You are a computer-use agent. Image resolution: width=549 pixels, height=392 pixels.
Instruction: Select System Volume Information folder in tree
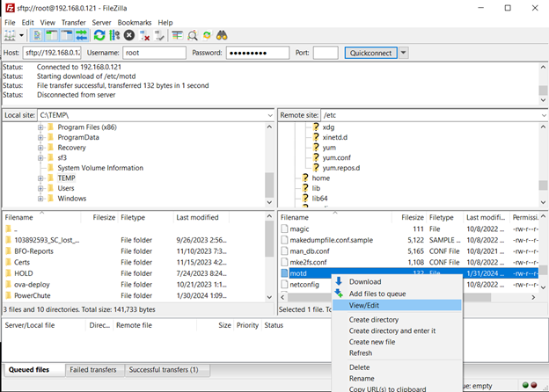[100, 168]
